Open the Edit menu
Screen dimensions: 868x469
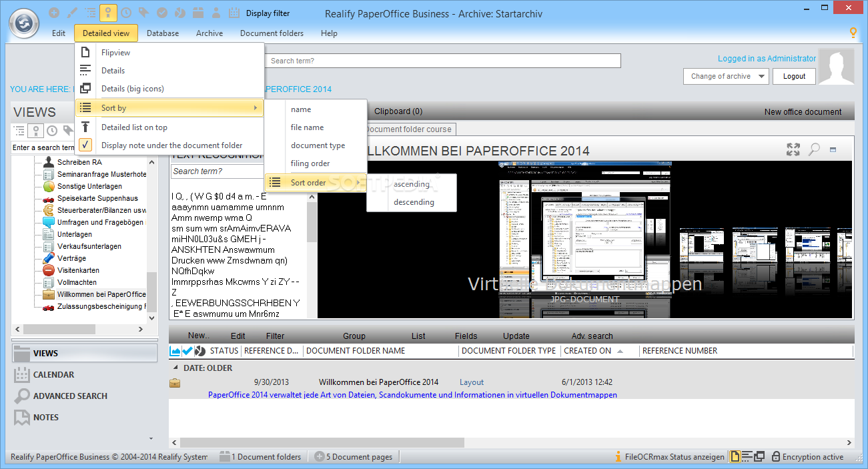tap(59, 33)
